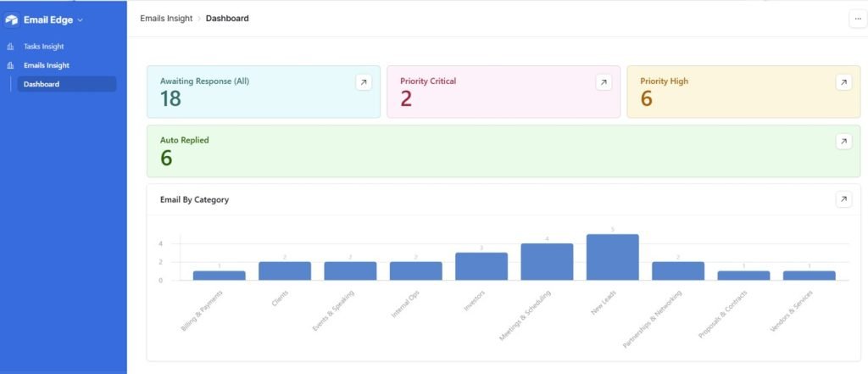The height and width of the screenshot is (374, 868).
Task: Click the Emails Insight breadcrumb link
Action: [x=166, y=18]
